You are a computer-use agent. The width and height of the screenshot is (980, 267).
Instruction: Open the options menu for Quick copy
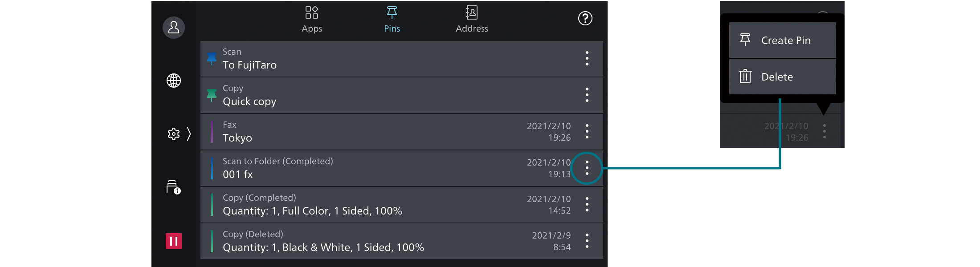pos(587,95)
